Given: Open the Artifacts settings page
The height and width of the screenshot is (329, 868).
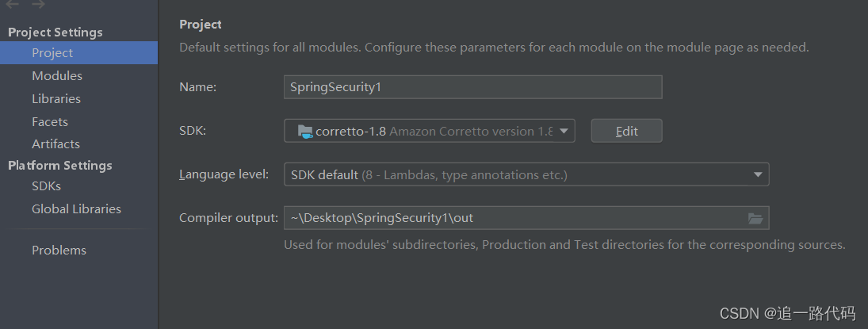Looking at the screenshot, I should pyautogui.click(x=55, y=144).
